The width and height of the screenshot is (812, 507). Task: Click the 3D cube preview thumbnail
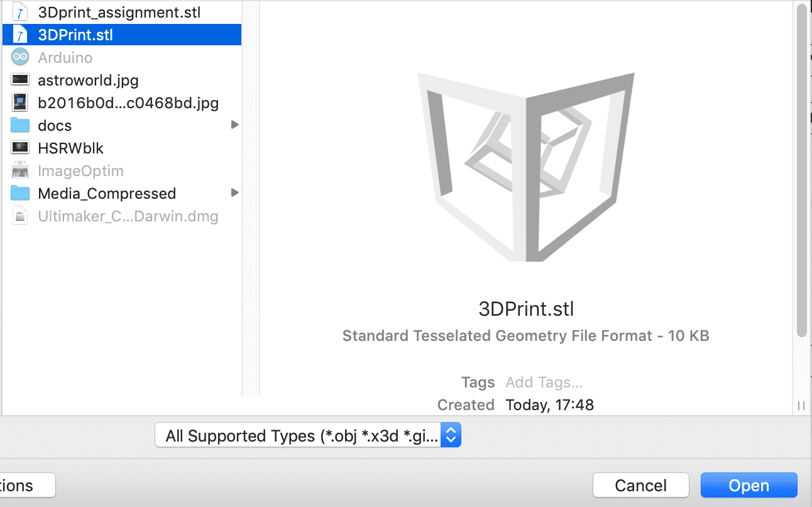pyautogui.click(x=527, y=167)
